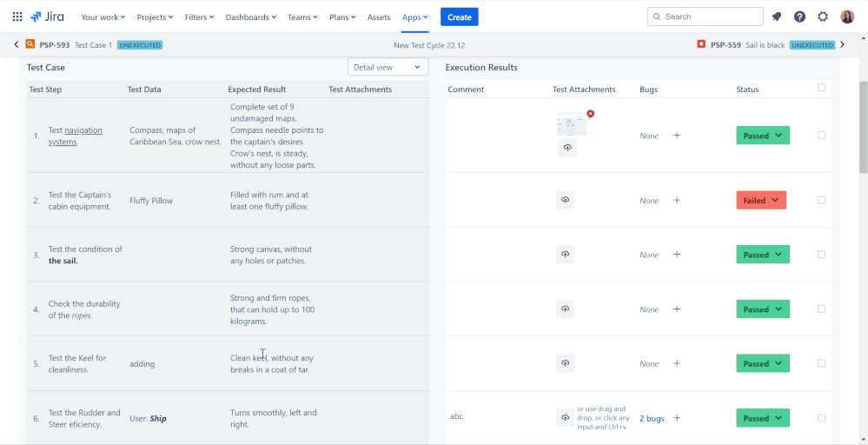Upload attachment for Keel cleanliness step

(565, 363)
